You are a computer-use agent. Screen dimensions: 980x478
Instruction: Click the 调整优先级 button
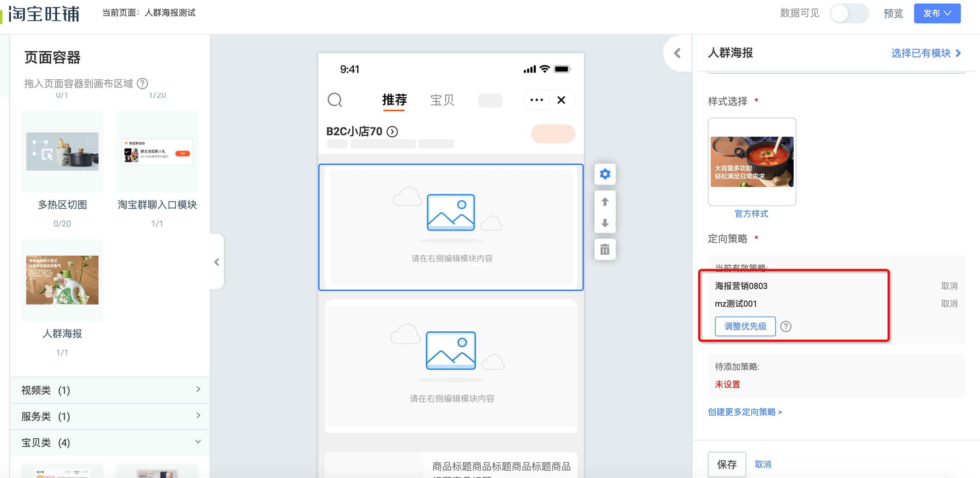click(x=745, y=326)
